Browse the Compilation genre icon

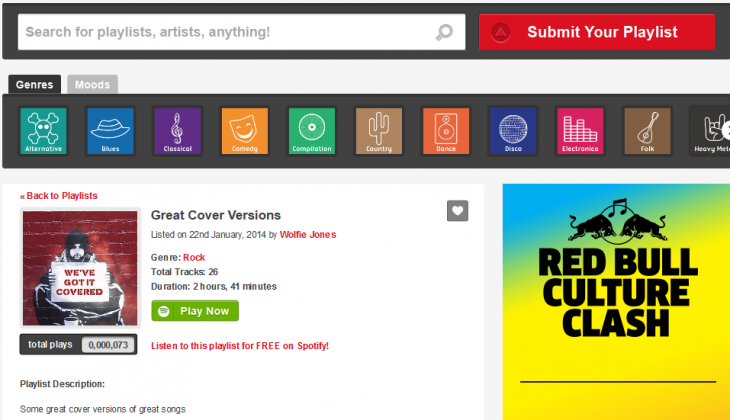click(x=311, y=131)
